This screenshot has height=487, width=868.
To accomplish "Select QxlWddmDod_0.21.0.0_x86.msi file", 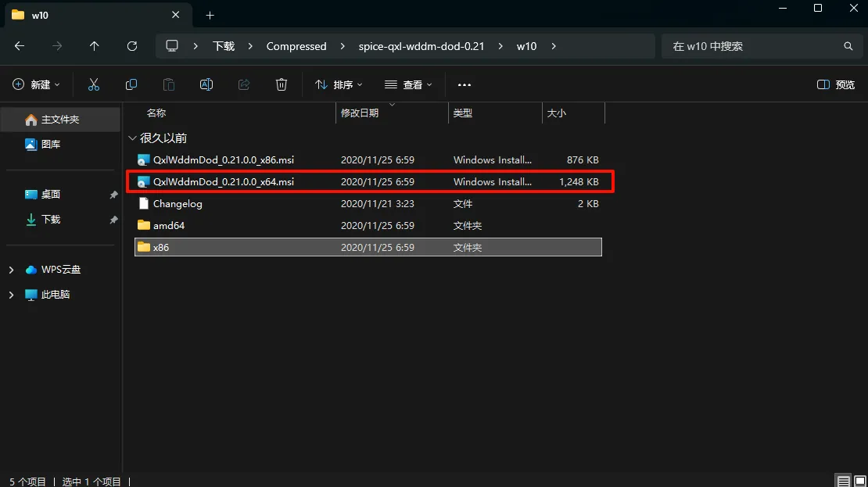I will [x=368, y=160].
